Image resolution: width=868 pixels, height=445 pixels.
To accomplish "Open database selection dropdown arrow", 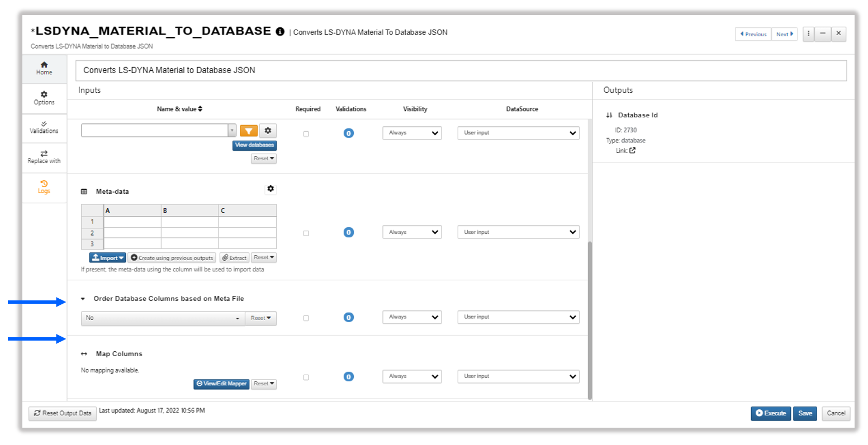I will click(232, 131).
